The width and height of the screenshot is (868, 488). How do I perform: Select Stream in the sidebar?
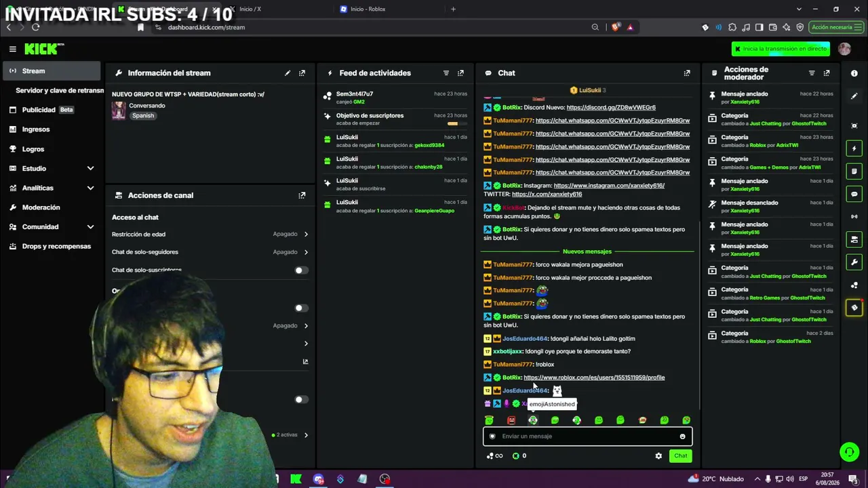[52, 70]
